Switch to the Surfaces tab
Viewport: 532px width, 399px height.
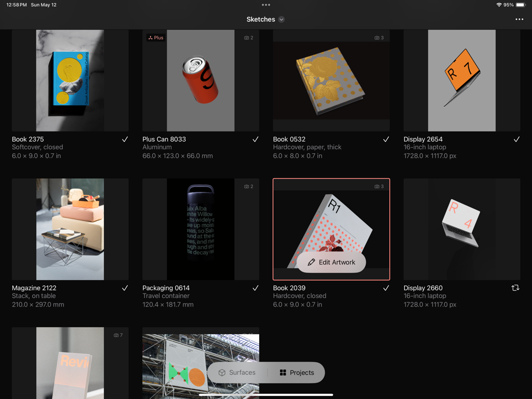coord(237,373)
